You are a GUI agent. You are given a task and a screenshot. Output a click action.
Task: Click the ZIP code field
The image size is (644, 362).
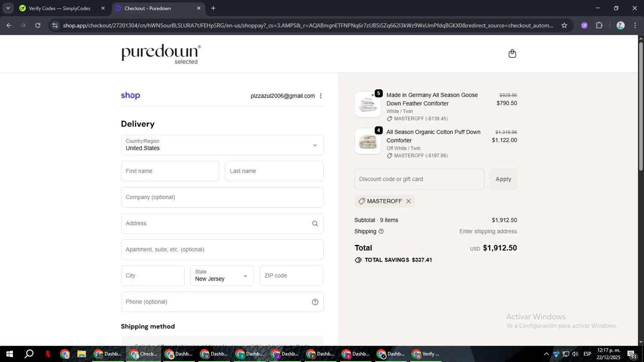pyautogui.click(x=292, y=276)
